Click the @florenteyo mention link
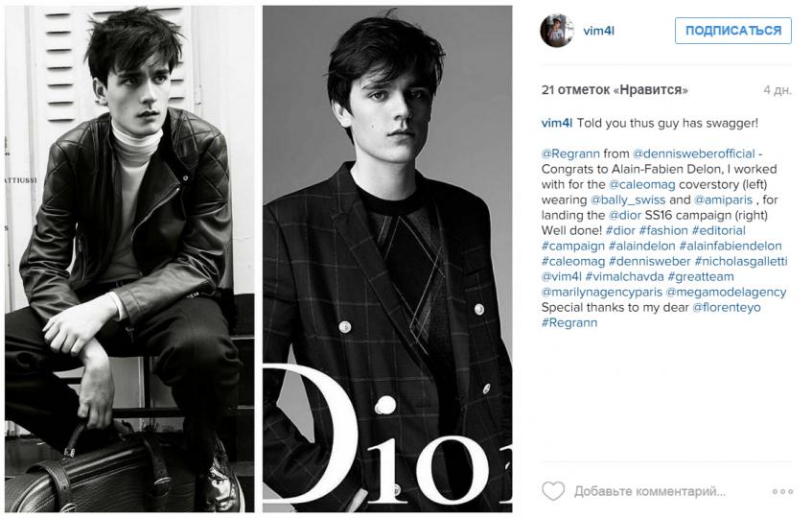 (x=727, y=307)
